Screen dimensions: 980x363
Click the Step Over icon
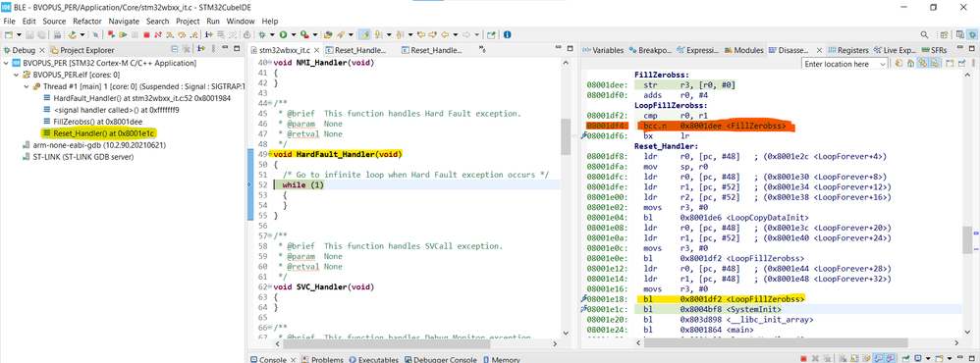pyautogui.click(x=182, y=34)
